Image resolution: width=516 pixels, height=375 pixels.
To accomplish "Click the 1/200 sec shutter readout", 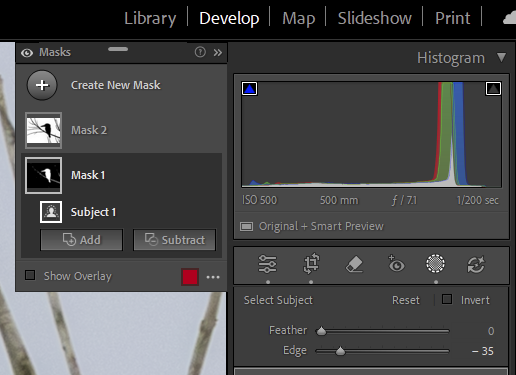I will (x=478, y=200).
